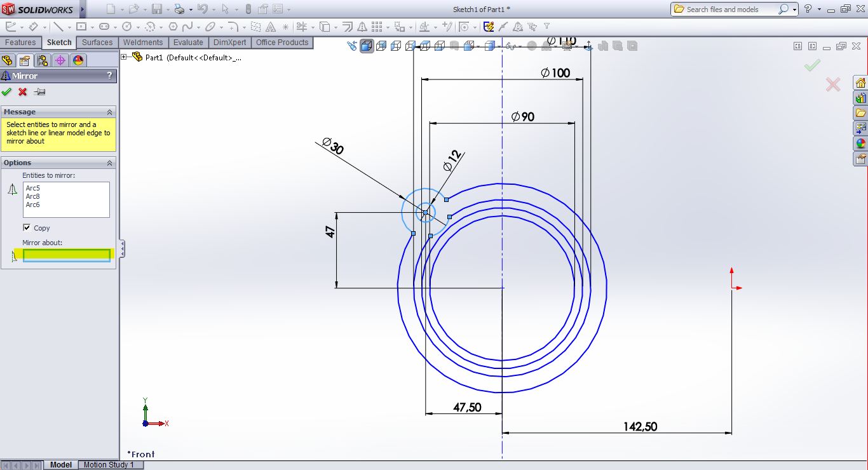Cancel the Mirror using the red X
The width and height of the screenshot is (868, 470).
[23, 92]
